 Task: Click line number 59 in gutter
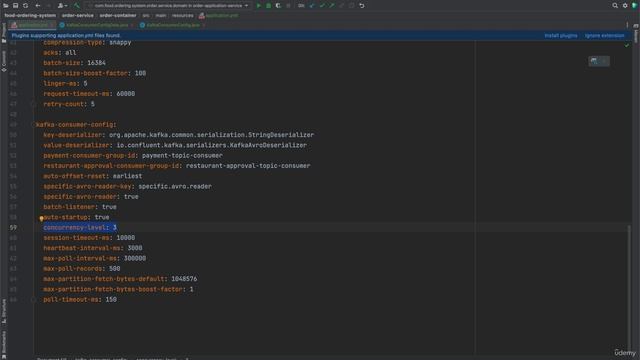[13, 227]
